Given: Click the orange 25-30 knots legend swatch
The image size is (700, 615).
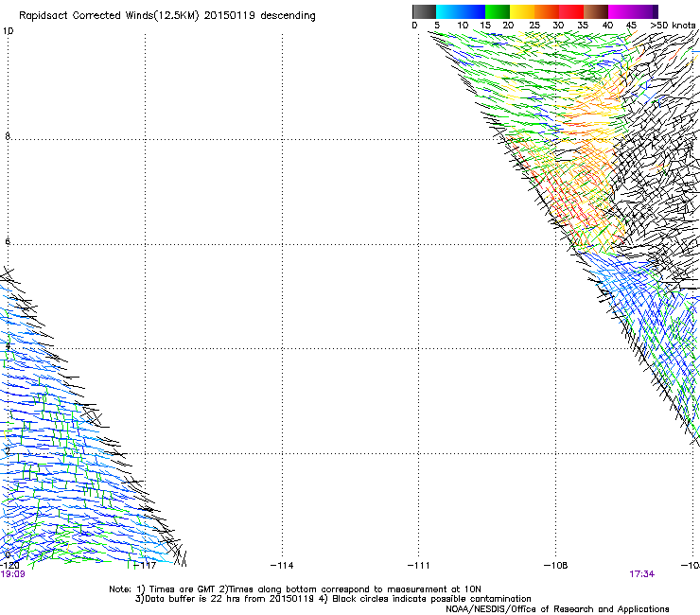Looking at the screenshot, I should (547, 11).
